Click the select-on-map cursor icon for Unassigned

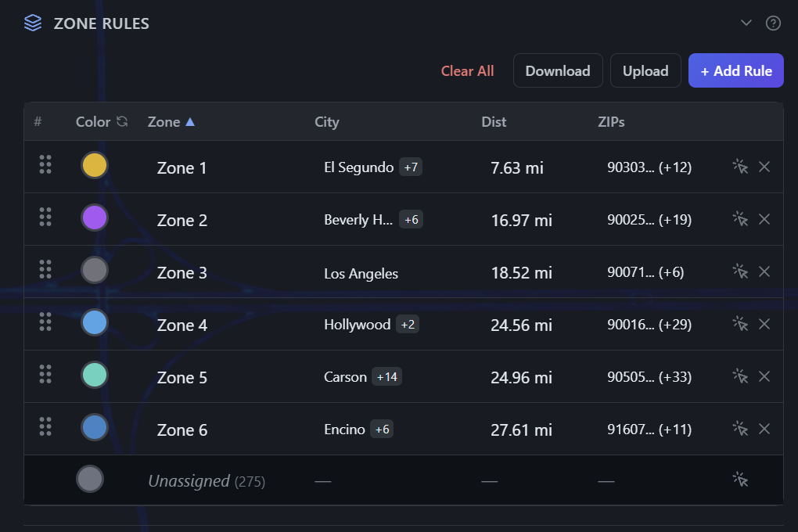click(x=740, y=479)
